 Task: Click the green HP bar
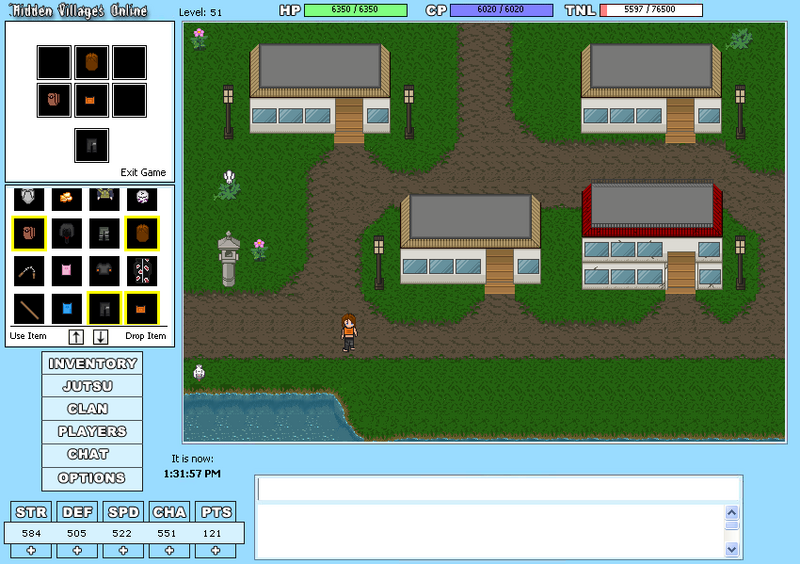tap(355, 10)
